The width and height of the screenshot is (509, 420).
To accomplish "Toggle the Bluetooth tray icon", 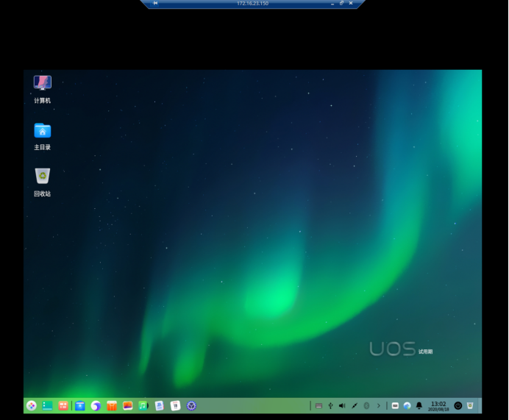I will [x=366, y=406].
